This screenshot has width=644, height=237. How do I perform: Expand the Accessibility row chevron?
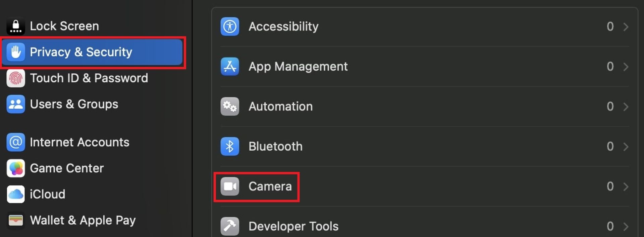click(x=626, y=26)
